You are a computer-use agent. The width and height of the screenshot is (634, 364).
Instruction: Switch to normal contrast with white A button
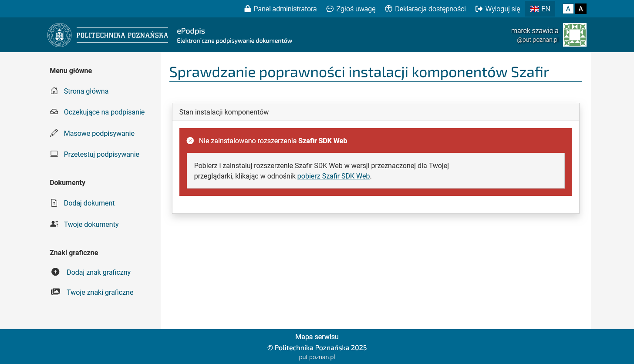click(x=568, y=9)
